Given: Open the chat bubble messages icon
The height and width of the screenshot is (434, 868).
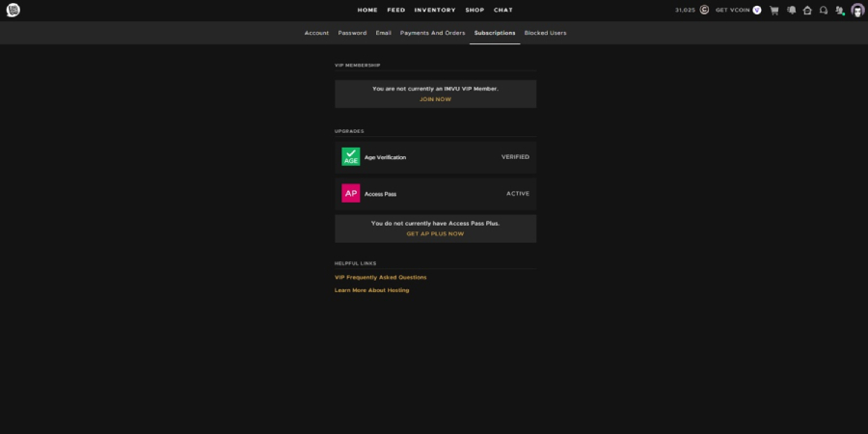Looking at the screenshot, I should [x=824, y=10].
